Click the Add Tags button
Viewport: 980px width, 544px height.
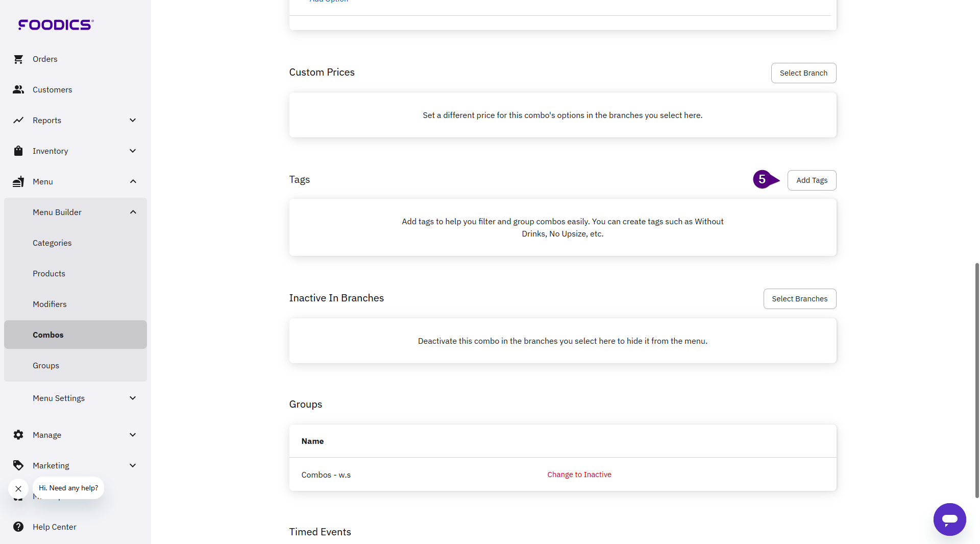tap(812, 180)
